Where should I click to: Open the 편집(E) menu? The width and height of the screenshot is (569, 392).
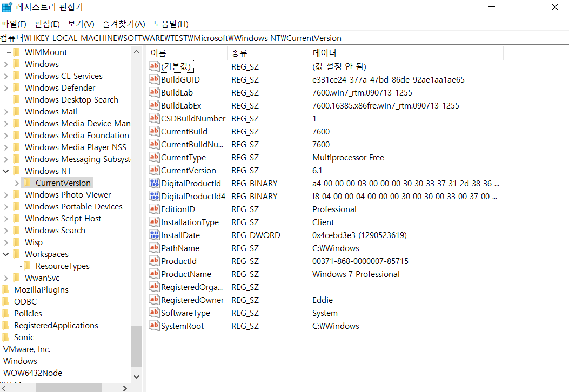pyautogui.click(x=47, y=24)
